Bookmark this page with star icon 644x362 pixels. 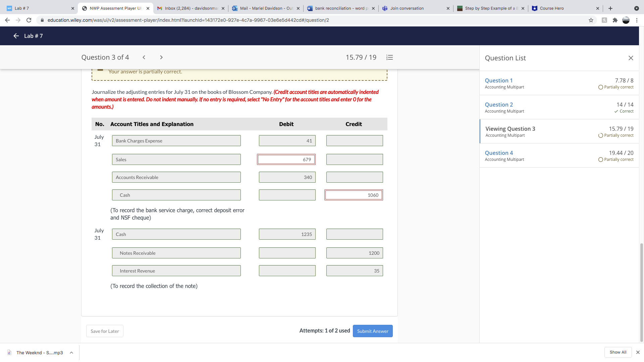[x=591, y=20]
